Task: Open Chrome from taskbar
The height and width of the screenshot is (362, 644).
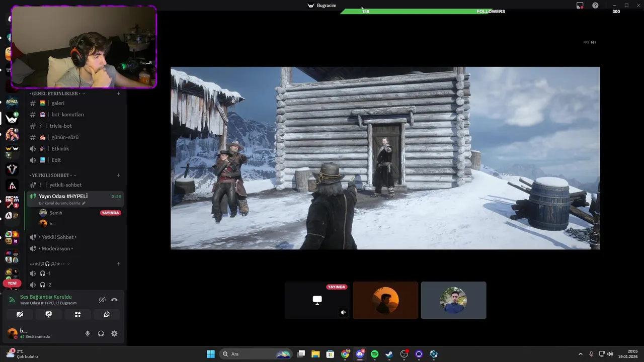Action: point(345,354)
